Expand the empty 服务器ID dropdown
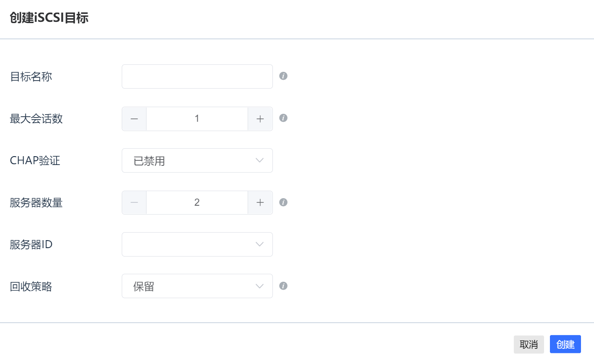Image resolution: width=594 pixels, height=364 pixels. pyautogui.click(x=197, y=244)
